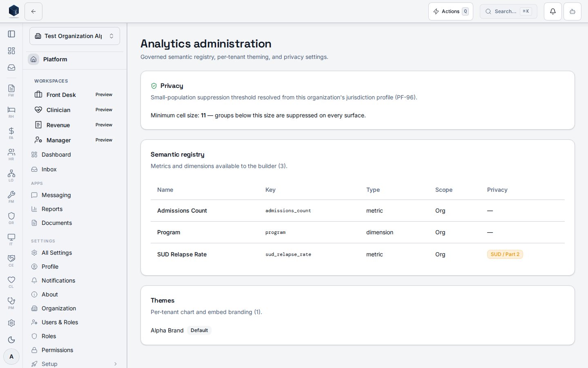
Task: Click the Alpha Brand theme name
Action: pyautogui.click(x=167, y=330)
